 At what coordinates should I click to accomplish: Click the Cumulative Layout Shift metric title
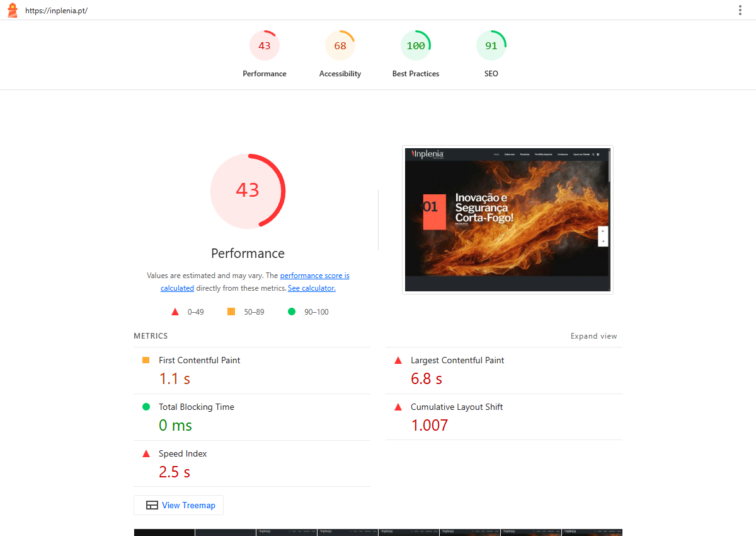(457, 407)
